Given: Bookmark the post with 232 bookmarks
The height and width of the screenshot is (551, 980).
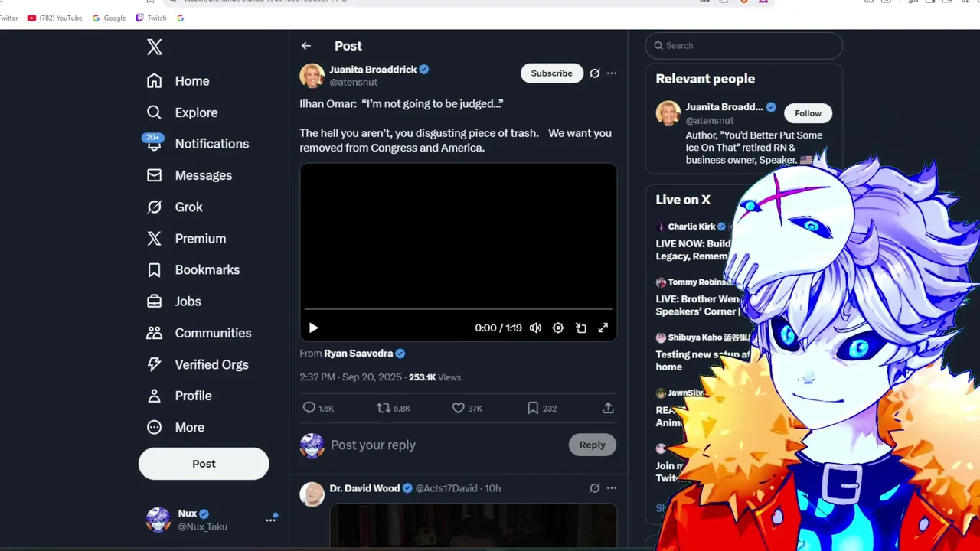Looking at the screenshot, I should point(541,409).
